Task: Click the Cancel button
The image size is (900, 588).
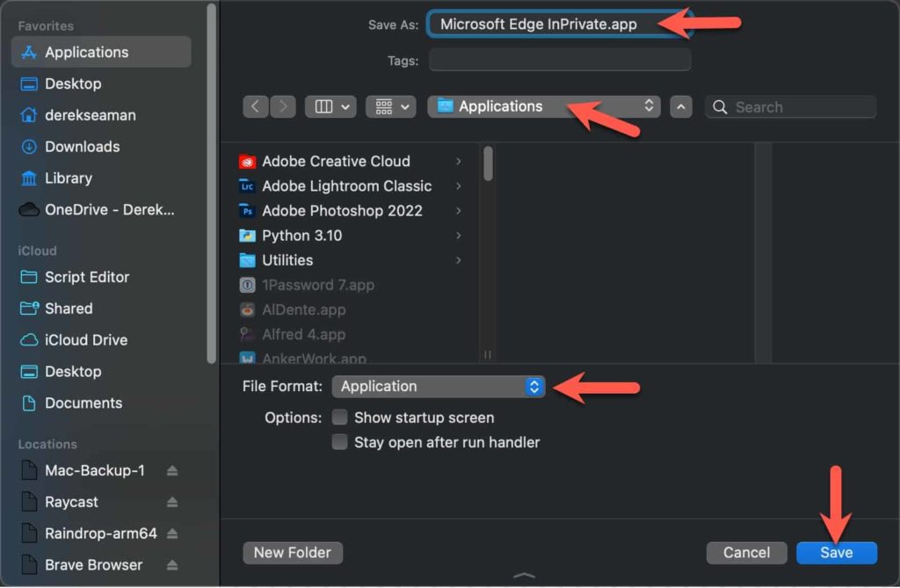Action: point(746,553)
